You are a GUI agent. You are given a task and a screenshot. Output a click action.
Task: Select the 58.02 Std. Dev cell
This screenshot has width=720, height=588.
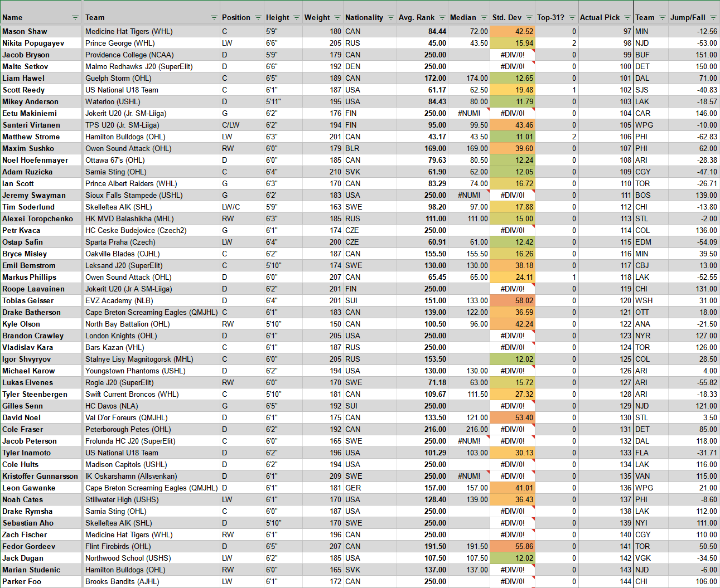pyautogui.click(x=512, y=300)
